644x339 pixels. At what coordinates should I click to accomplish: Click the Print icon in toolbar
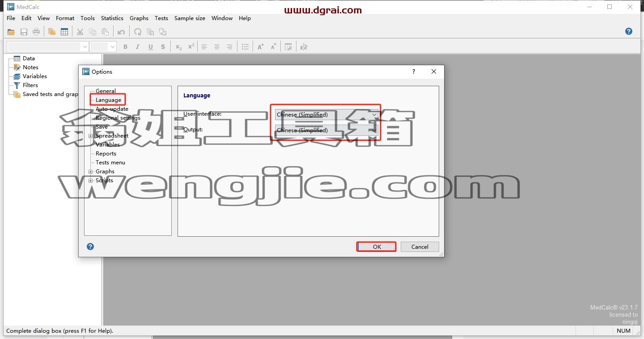point(36,32)
